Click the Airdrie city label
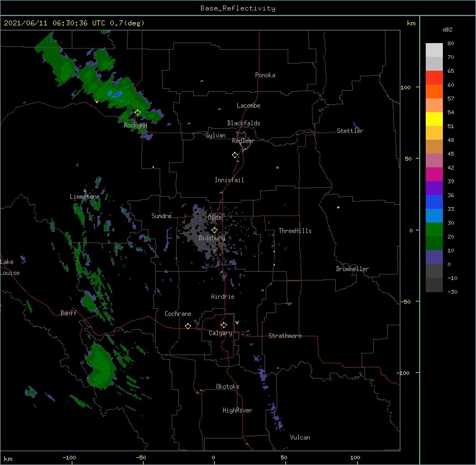476x465 pixels. [x=223, y=297]
